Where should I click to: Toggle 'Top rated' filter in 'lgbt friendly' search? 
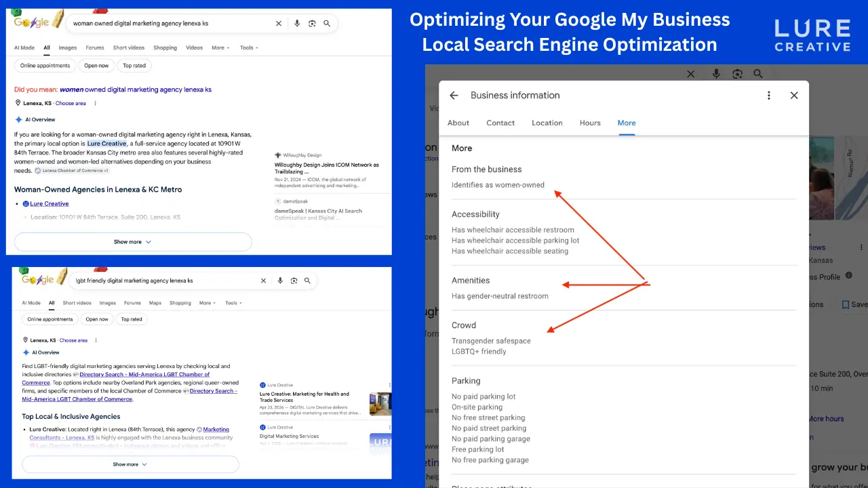[x=132, y=319]
